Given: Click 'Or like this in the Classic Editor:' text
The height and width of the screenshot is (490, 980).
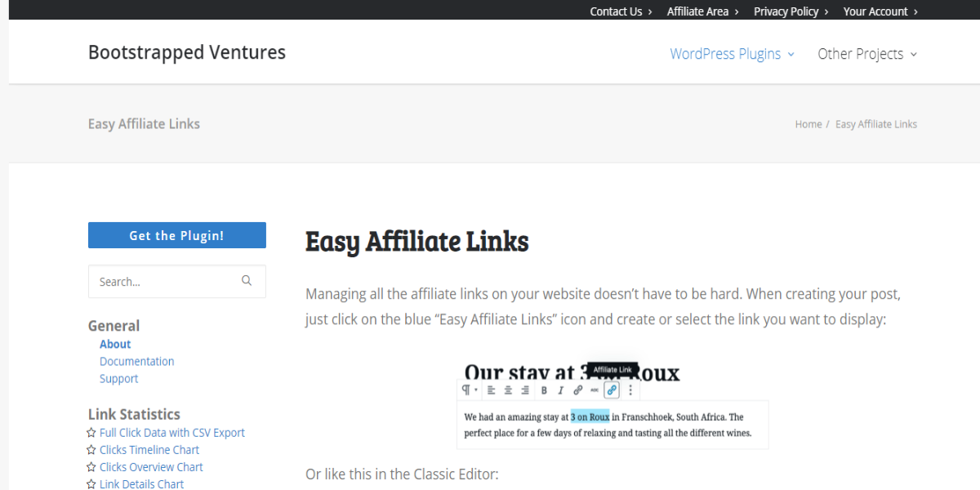Looking at the screenshot, I should click(x=402, y=474).
